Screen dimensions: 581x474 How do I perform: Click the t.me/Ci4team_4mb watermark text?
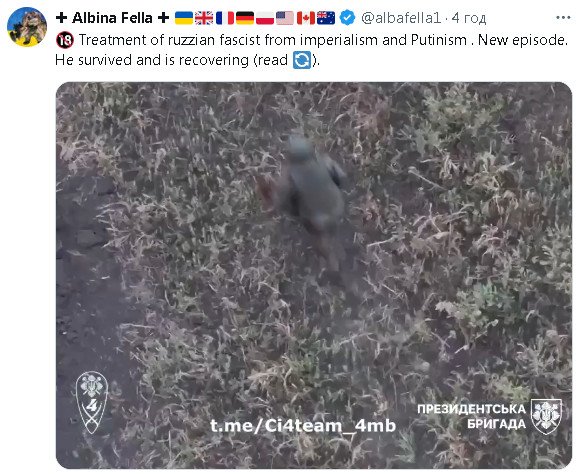click(303, 425)
